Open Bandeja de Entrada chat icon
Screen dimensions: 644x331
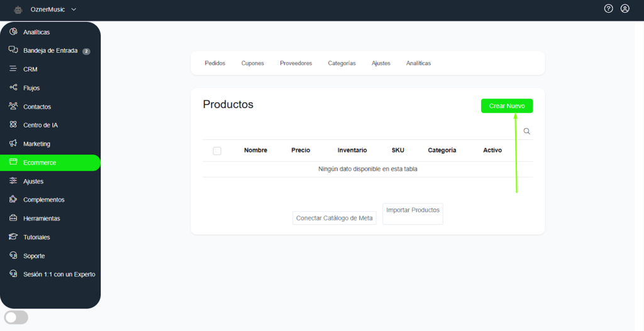(13, 50)
